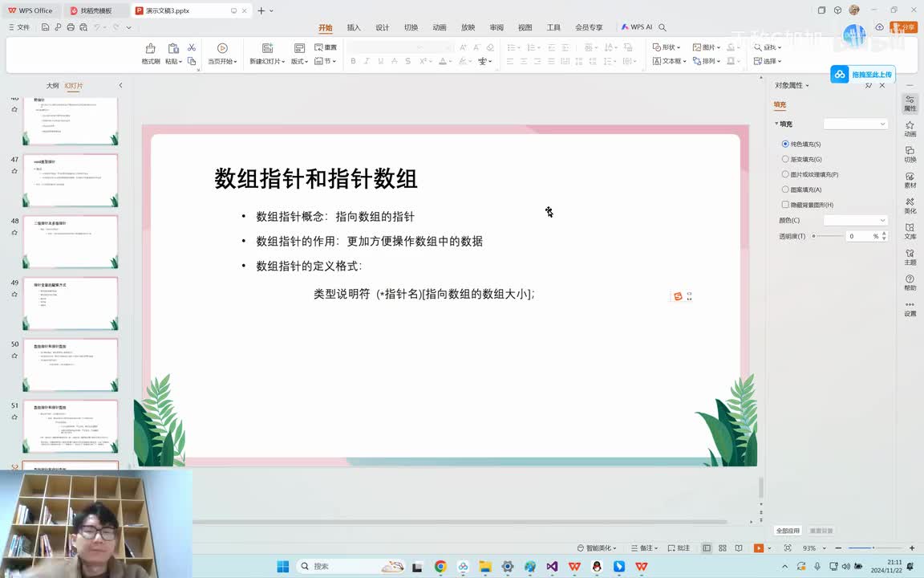Open QQ penguin app in taskbar
The width and height of the screenshot is (924, 578).
[597, 566]
